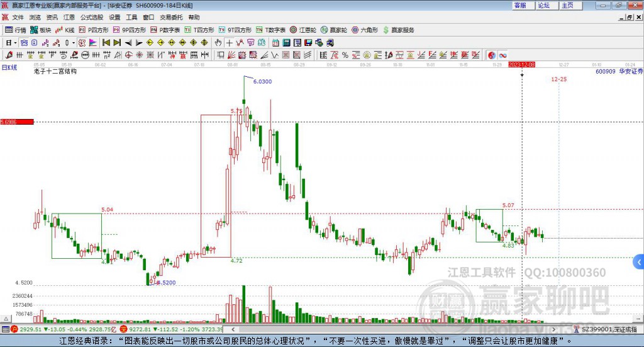Open the P数字表 tool
Viewport: 644px width, 347px height.
pos(165,30)
